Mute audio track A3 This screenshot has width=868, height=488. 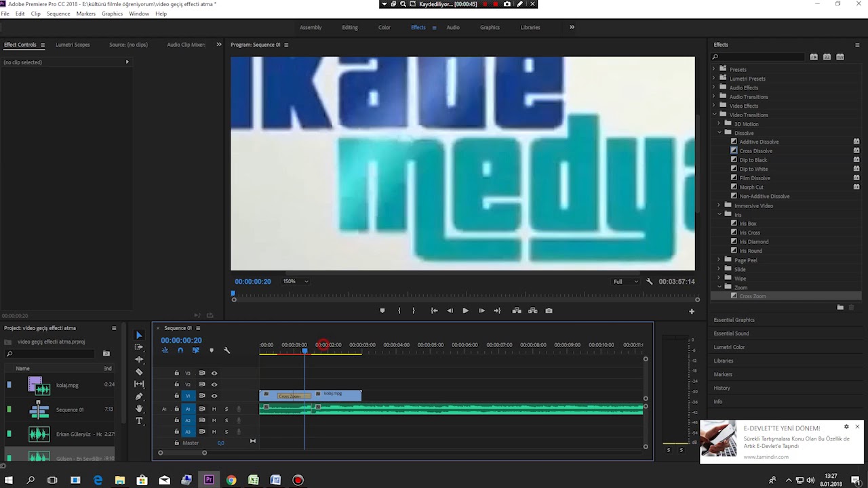[x=214, y=431]
